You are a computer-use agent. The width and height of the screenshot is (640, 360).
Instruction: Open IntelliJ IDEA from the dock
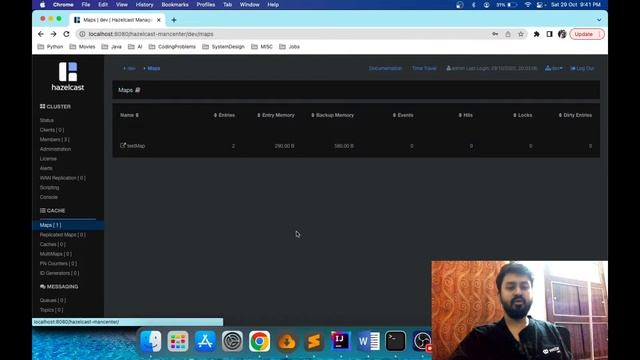coord(341,341)
